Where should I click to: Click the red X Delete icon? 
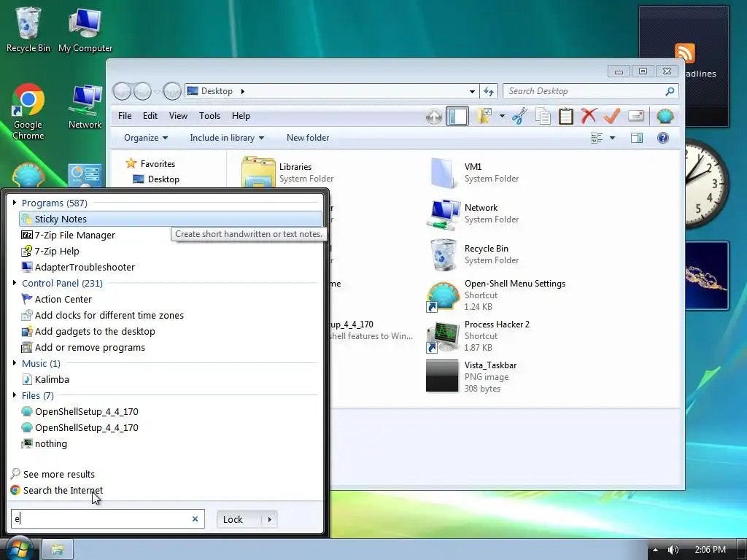(x=589, y=116)
